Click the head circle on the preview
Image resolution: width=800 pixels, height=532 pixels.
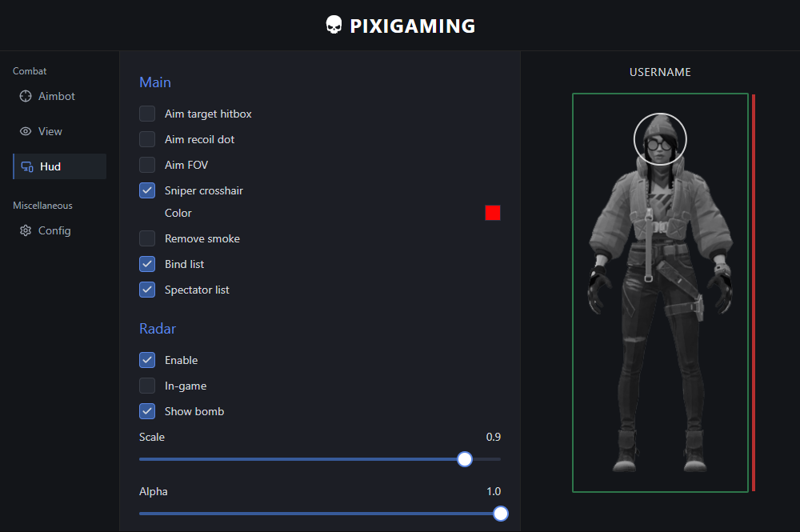[660, 139]
